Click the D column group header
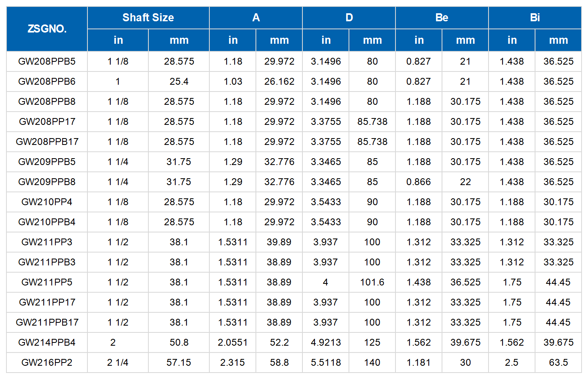The image size is (588, 379). [x=349, y=18]
